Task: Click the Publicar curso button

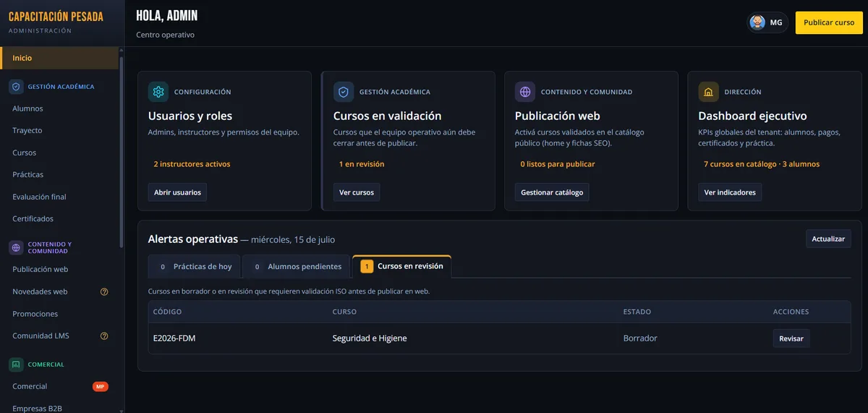Action: coord(829,22)
